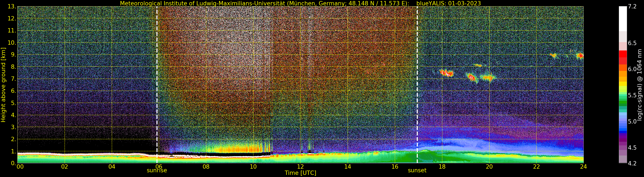Screen dimensions: 644x177
Task: Click the '9.' height axis tick label
Action: point(13,55)
